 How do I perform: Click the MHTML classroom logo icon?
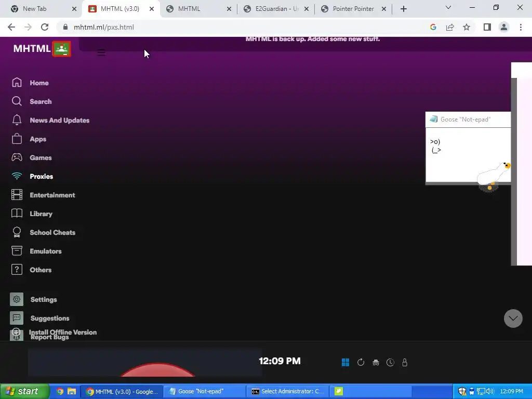click(x=61, y=49)
